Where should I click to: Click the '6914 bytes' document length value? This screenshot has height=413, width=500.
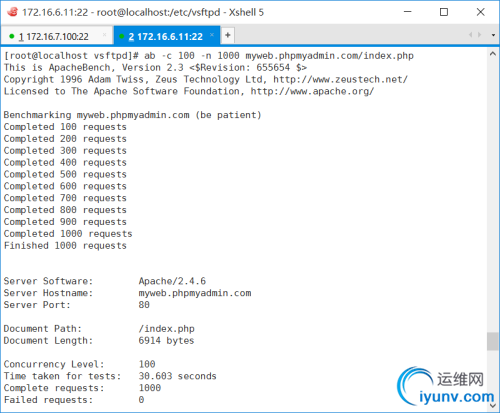[166, 341]
